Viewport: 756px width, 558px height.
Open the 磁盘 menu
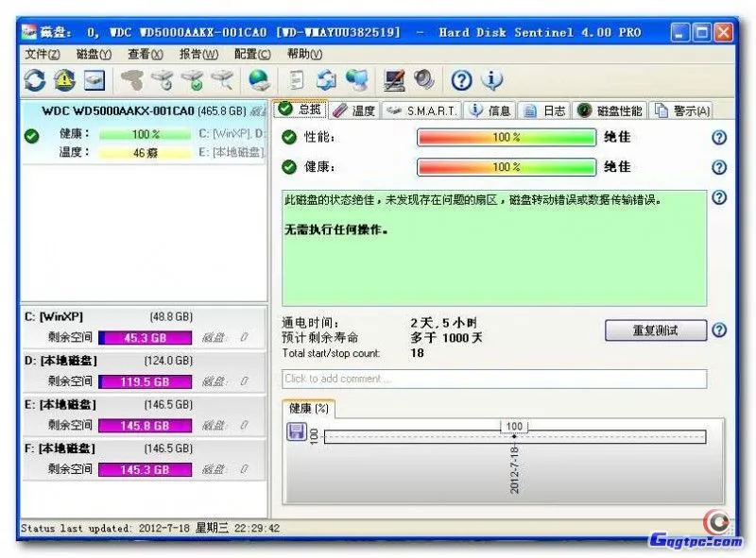[x=90, y=54]
